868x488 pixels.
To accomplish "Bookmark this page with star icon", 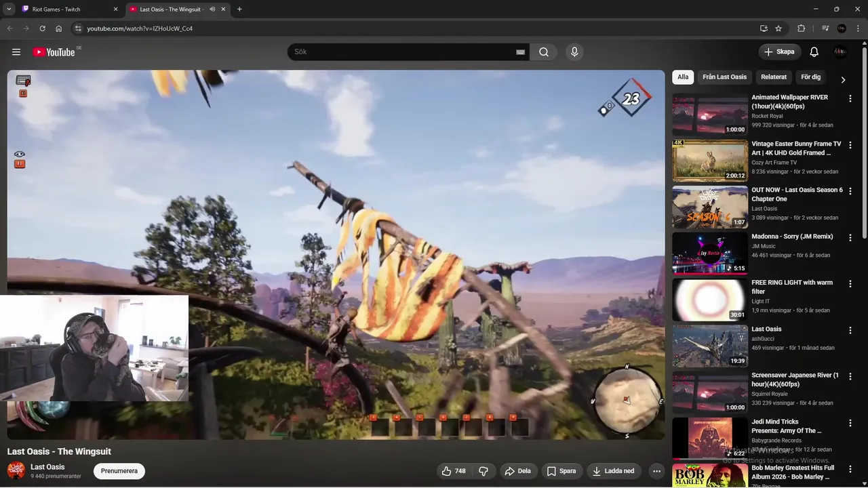I will coord(778,28).
